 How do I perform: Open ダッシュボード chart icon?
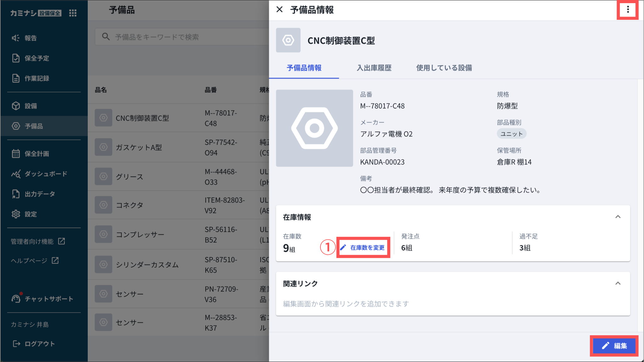pyautogui.click(x=16, y=174)
